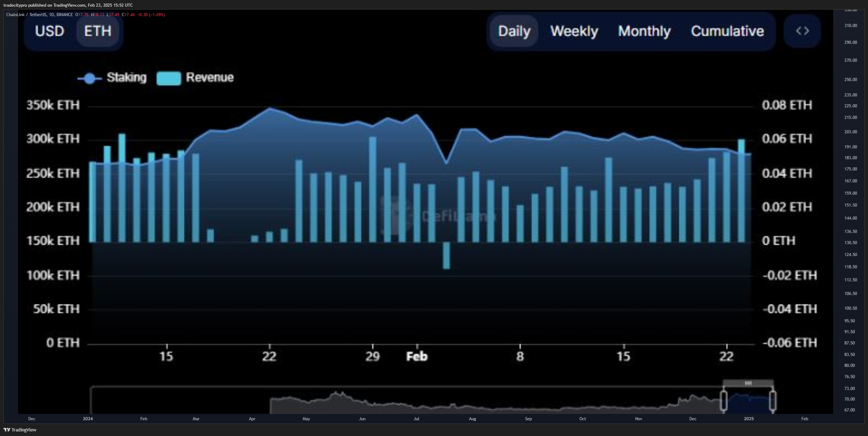Toggle the Revenue series in legend
This screenshot has width=868, height=436.
pyautogui.click(x=195, y=78)
